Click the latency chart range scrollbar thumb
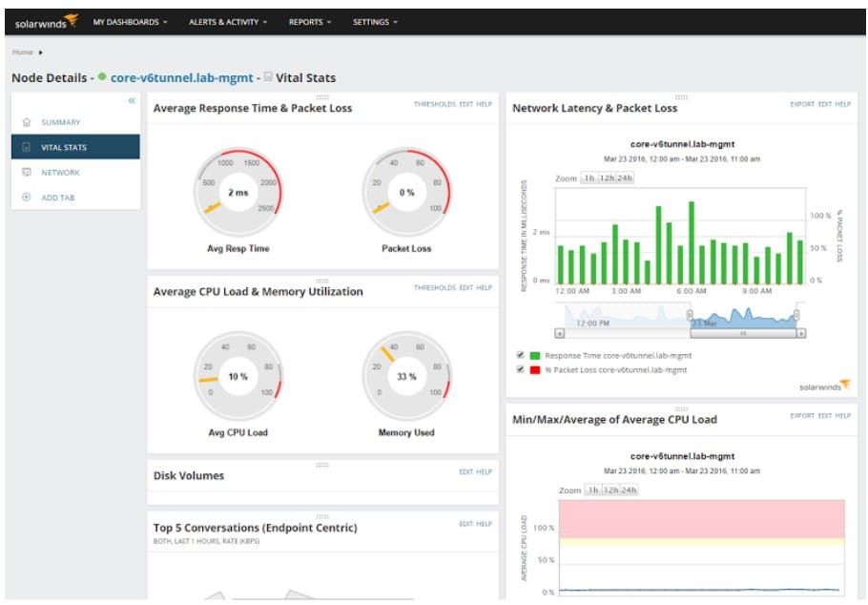The height and width of the screenshot is (605, 868). (x=743, y=334)
